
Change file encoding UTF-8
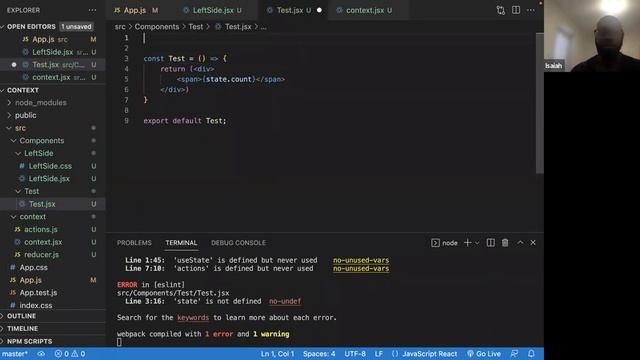coord(355,354)
